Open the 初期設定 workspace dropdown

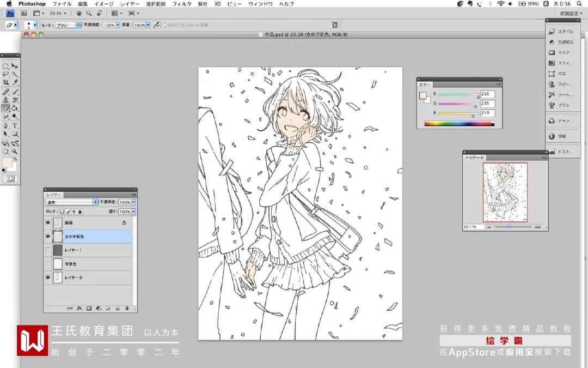[x=571, y=14]
